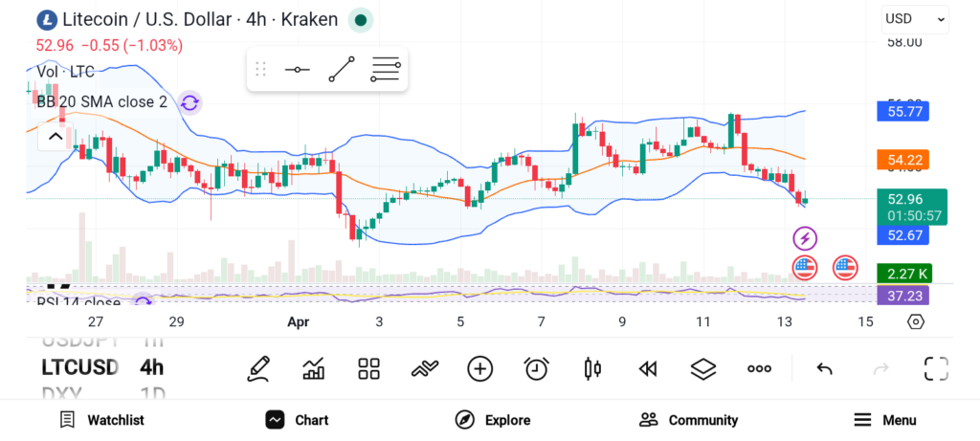The width and height of the screenshot is (980, 441).
Task: Open the drawing tools pencil icon
Action: [x=257, y=368]
